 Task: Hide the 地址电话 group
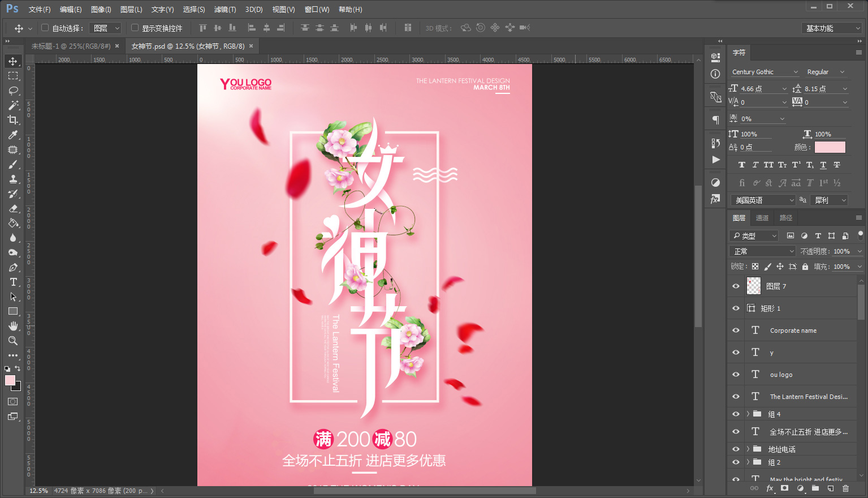pyautogui.click(x=736, y=449)
